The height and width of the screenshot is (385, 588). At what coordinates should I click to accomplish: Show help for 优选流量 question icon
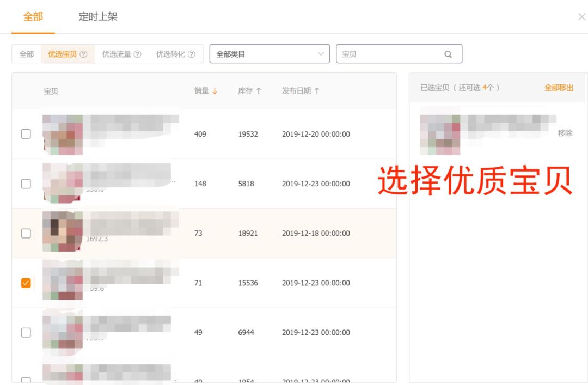138,54
